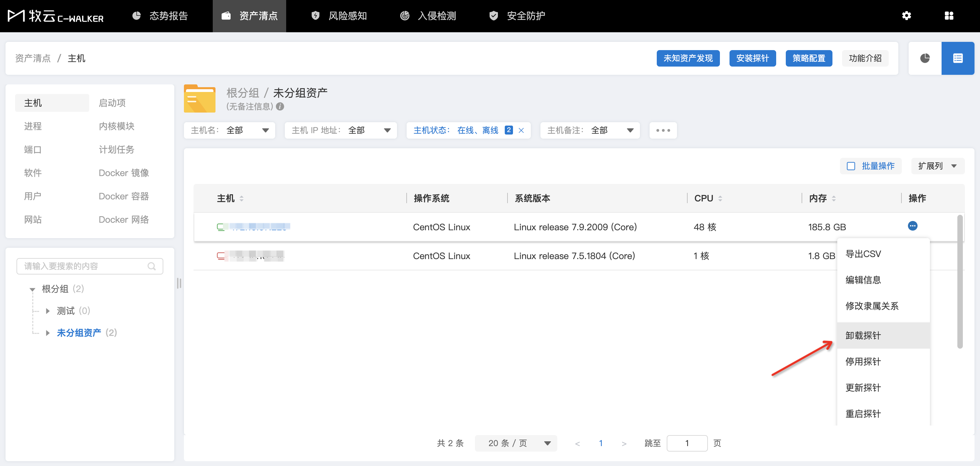Open more filters ellipsis button
The height and width of the screenshot is (466, 980).
click(x=663, y=130)
